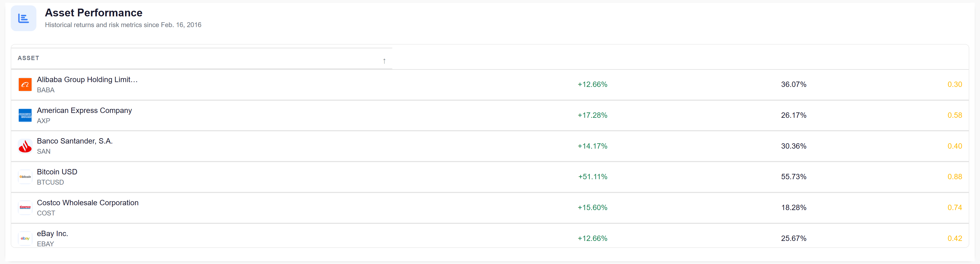980x264 pixels.
Task: Open Alibaba Group Holding asset name
Action: (x=87, y=80)
